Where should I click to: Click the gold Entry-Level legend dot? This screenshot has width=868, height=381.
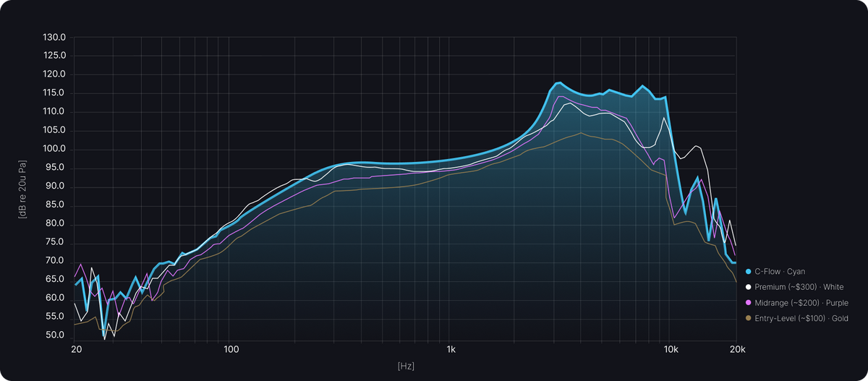pyautogui.click(x=748, y=318)
